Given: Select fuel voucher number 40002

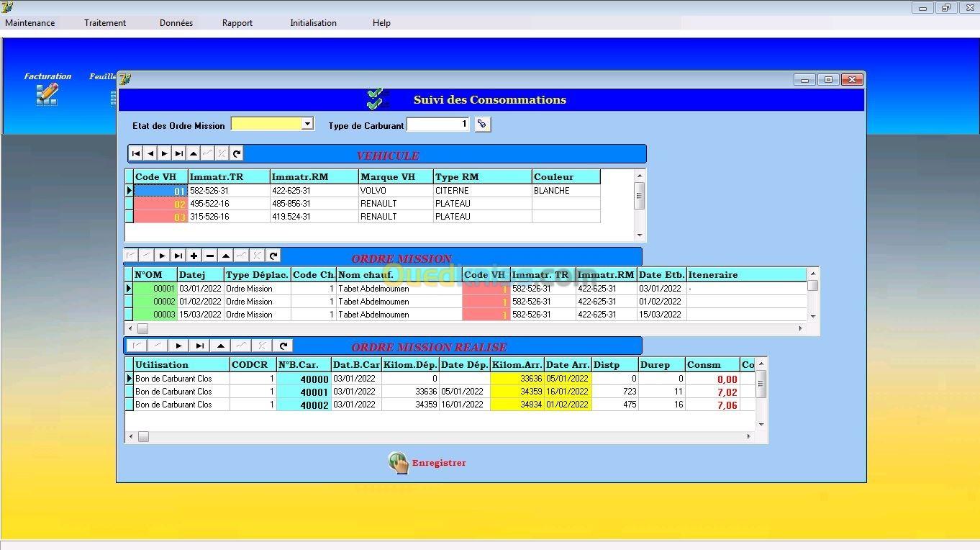Looking at the screenshot, I should pos(304,405).
